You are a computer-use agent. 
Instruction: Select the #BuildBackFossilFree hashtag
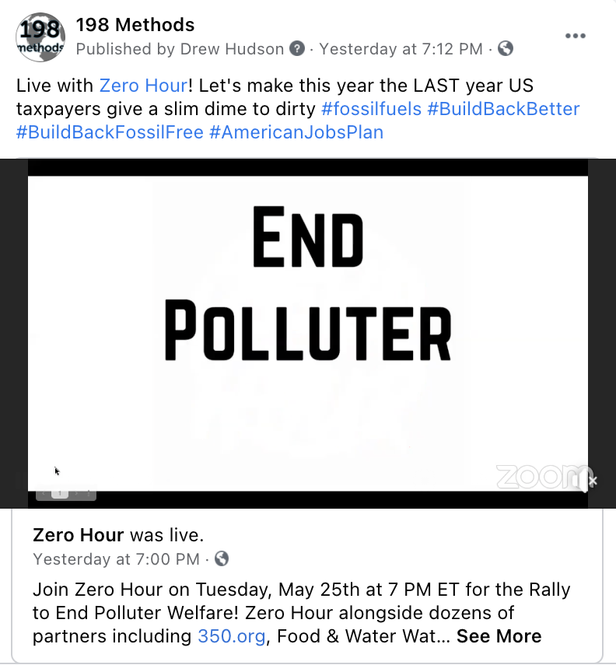pos(109,131)
